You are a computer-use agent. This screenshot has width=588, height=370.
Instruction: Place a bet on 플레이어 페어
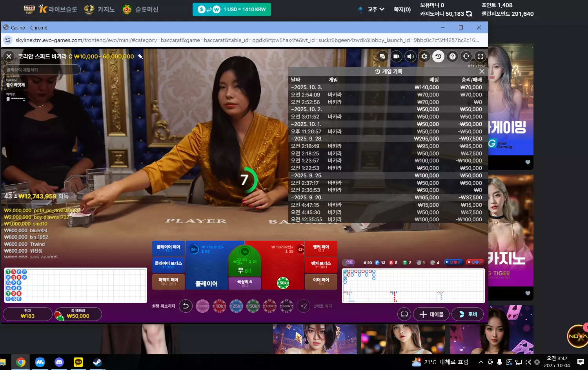click(x=168, y=248)
